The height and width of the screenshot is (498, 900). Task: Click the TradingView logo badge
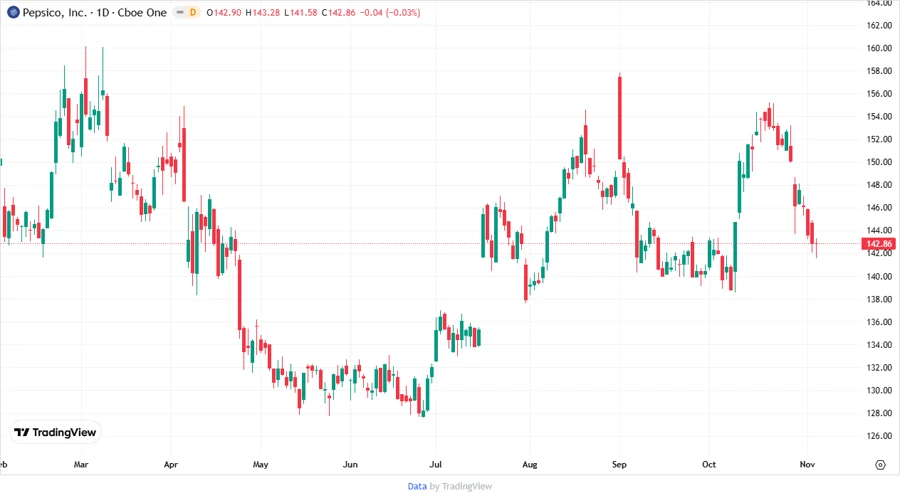[56, 433]
